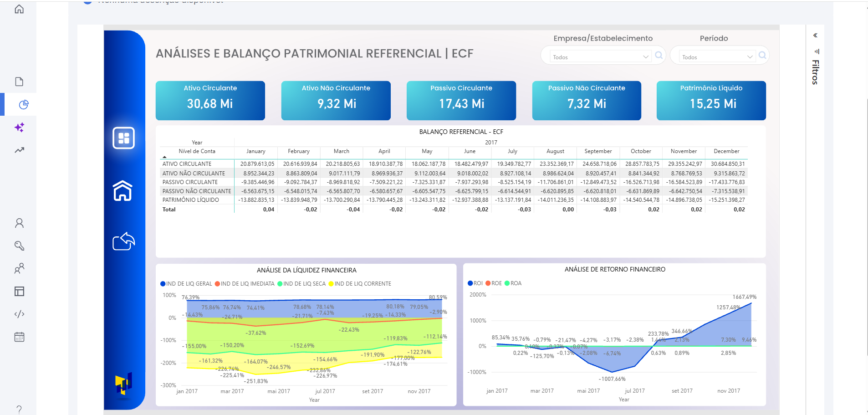Image resolution: width=868 pixels, height=415 pixels.
Task: Toggle the ROI series in retorno financeiro legend
Action: [475, 283]
